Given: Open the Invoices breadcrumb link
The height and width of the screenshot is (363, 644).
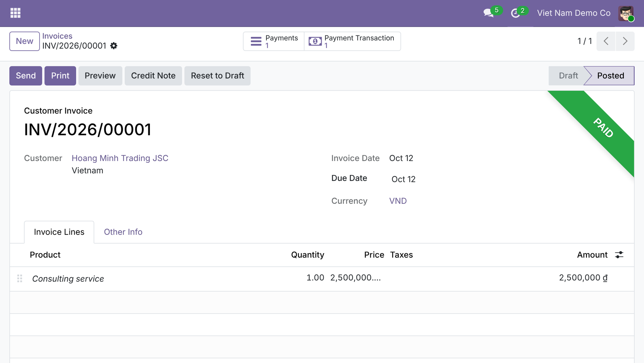Looking at the screenshot, I should [x=57, y=36].
